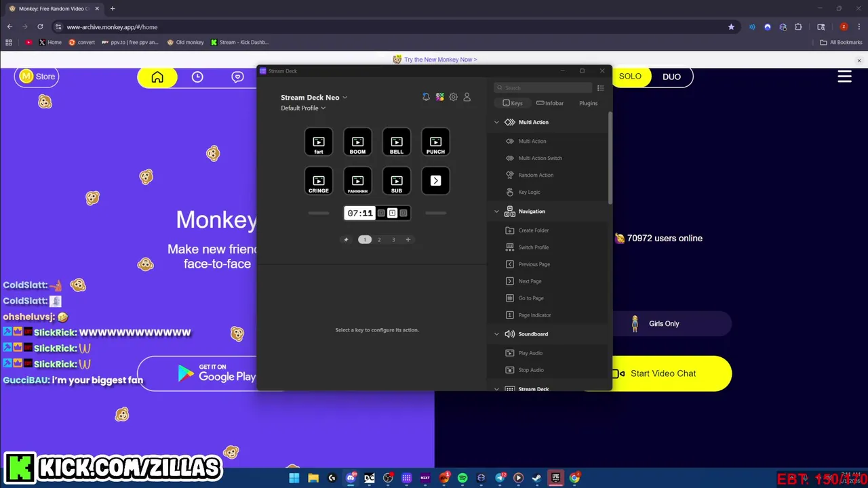Screen dimensions: 868x488
Task: Select the fart sound key
Action: tap(319, 142)
